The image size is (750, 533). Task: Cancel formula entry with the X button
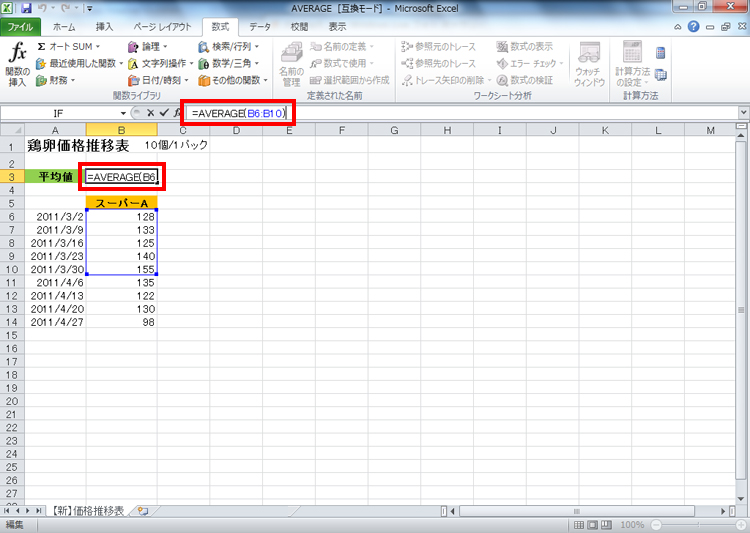coord(150,113)
